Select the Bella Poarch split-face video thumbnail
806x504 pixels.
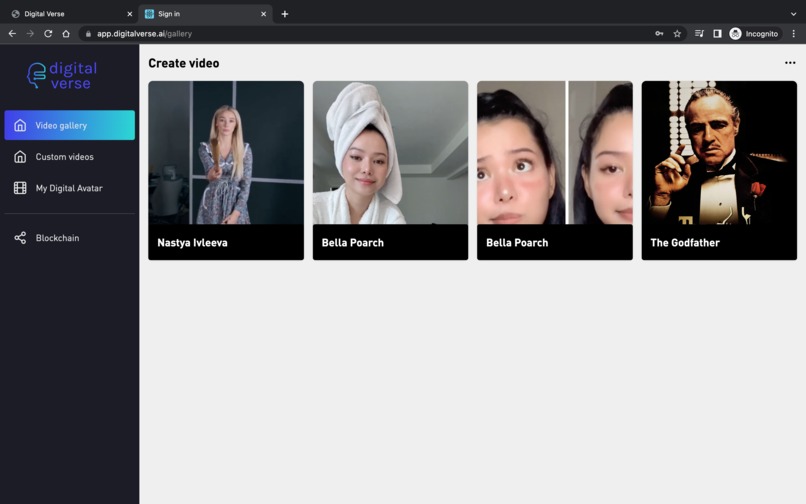[x=555, y=152]
